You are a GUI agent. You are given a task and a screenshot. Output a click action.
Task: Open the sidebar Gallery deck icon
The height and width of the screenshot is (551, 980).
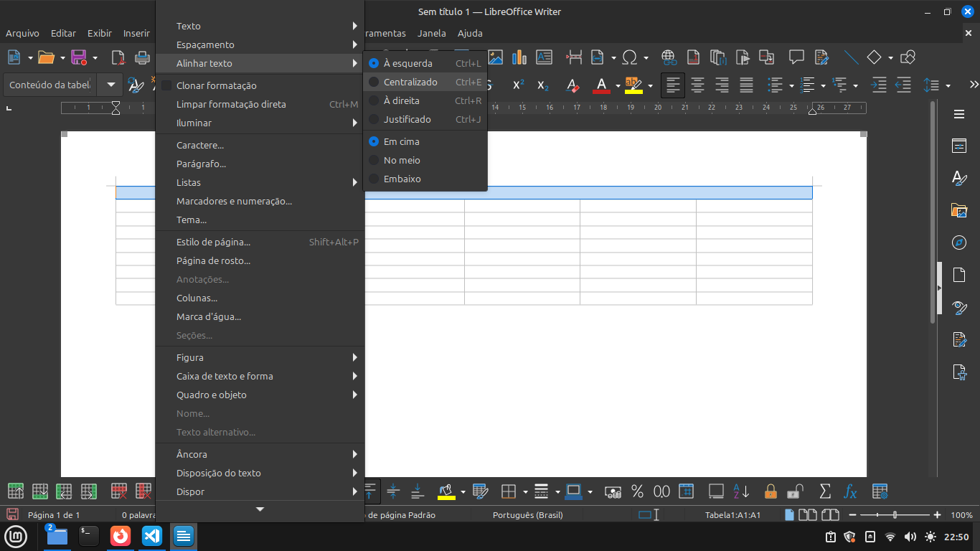click(959, 210)
